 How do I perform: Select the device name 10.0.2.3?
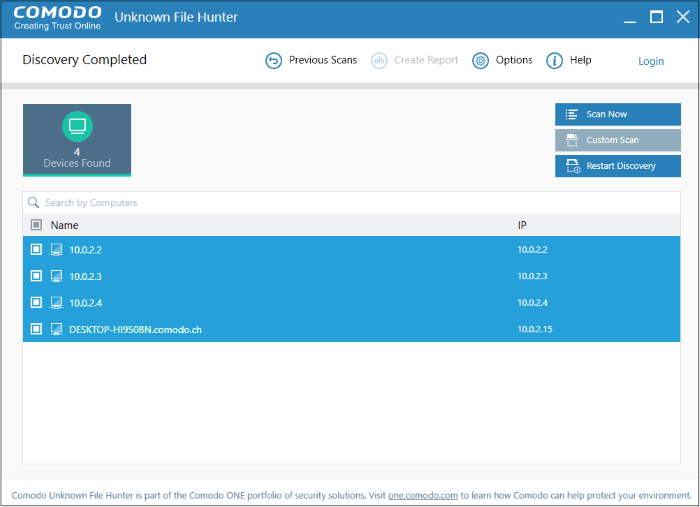click(x=85, y=276)
